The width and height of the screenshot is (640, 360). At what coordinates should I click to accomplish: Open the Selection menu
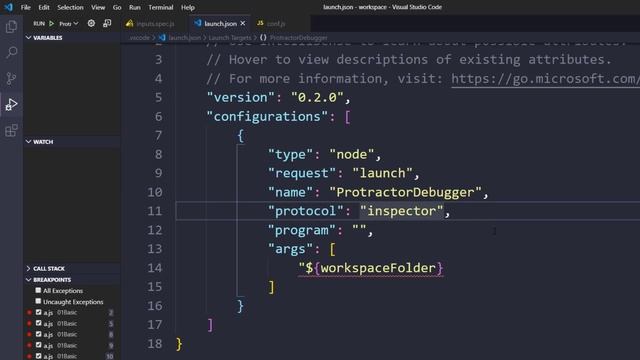[x=70, y=7]
